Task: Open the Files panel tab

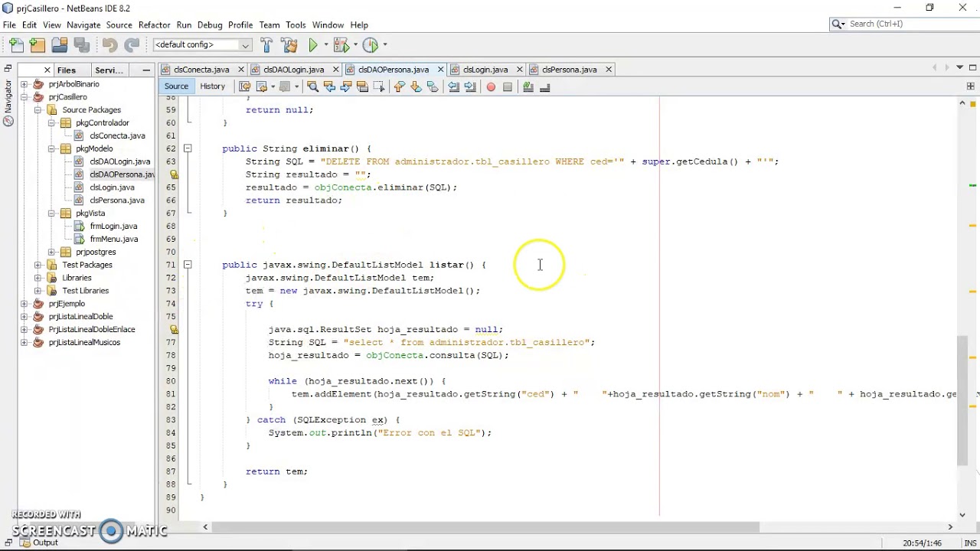Action: click(67, 70)
